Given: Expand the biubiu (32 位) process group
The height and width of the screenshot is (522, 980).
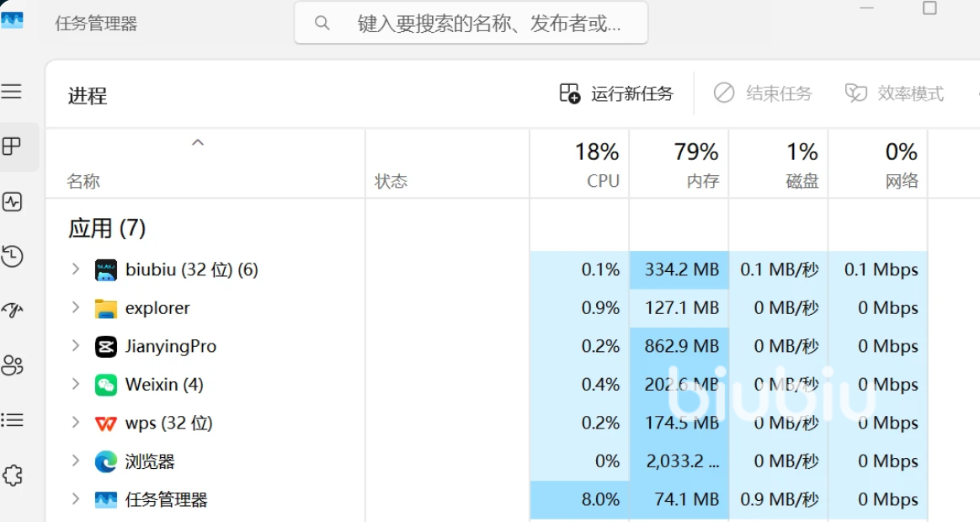Looking at the screenshot, I should (x=76, y=269).
